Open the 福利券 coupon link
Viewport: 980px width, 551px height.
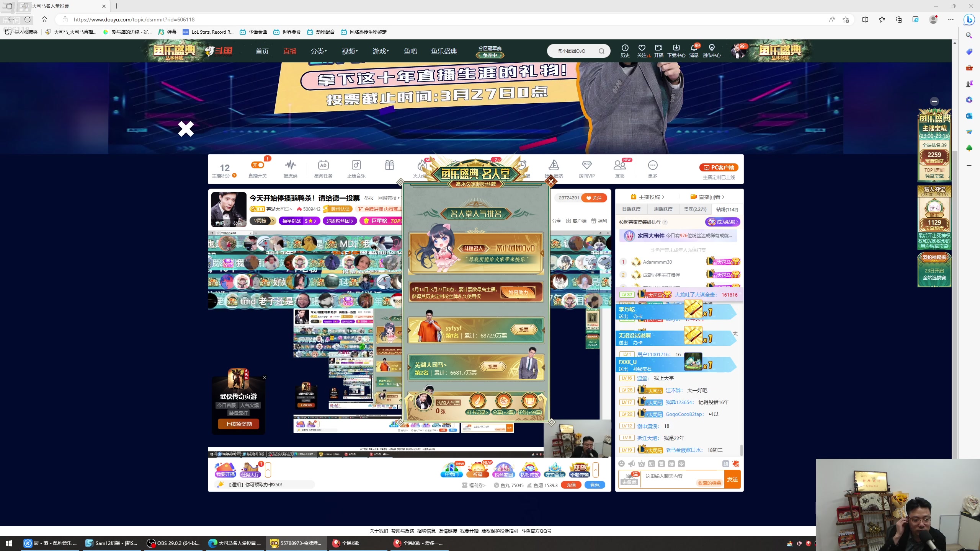click(474, 485)
